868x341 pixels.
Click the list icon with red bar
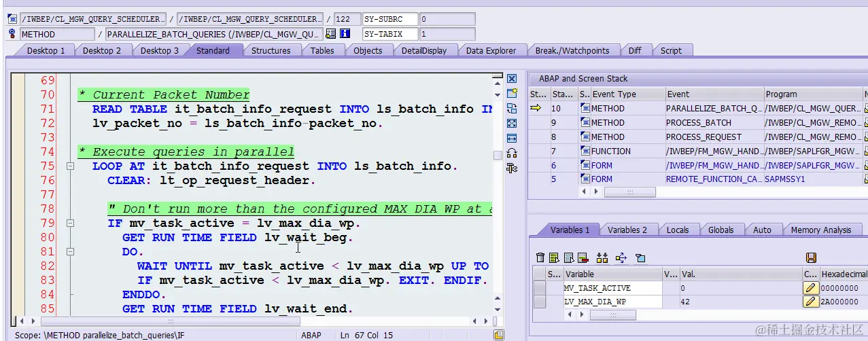[583, 257]
